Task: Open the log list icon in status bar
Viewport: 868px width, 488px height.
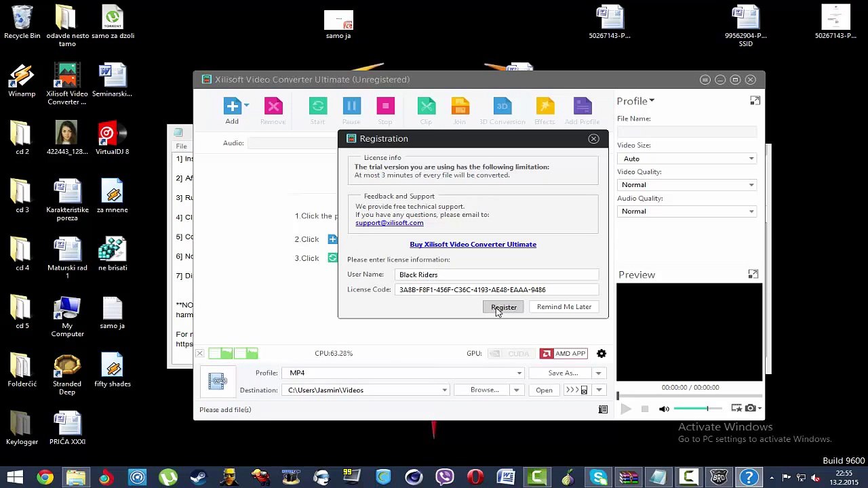Action: 603,409
